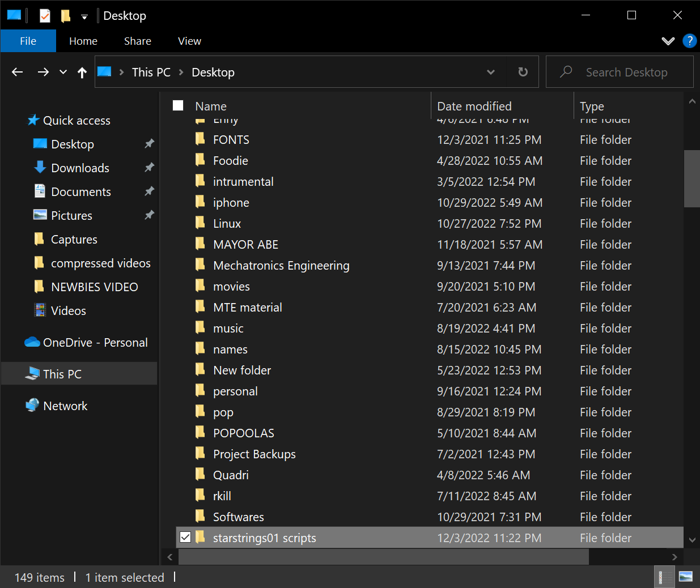Open Downloads in Quick access
The image size is (700, 588).
click(80, 168)
